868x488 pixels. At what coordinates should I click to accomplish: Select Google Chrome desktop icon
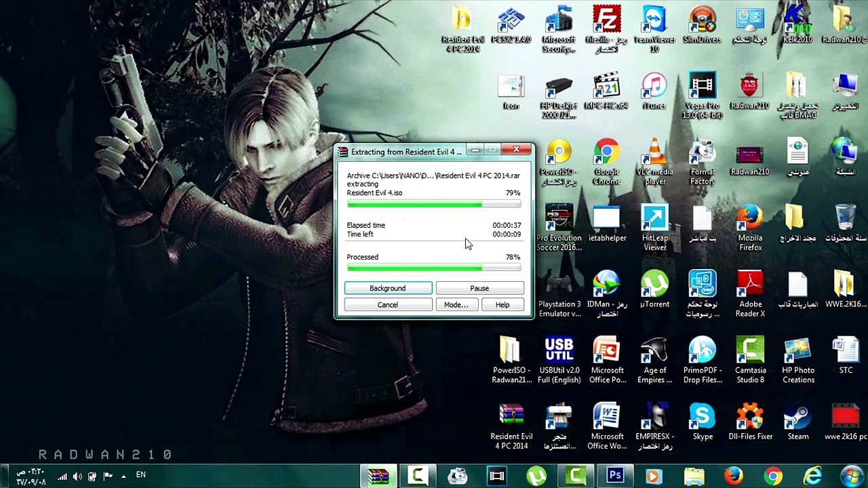pos(606,163)
